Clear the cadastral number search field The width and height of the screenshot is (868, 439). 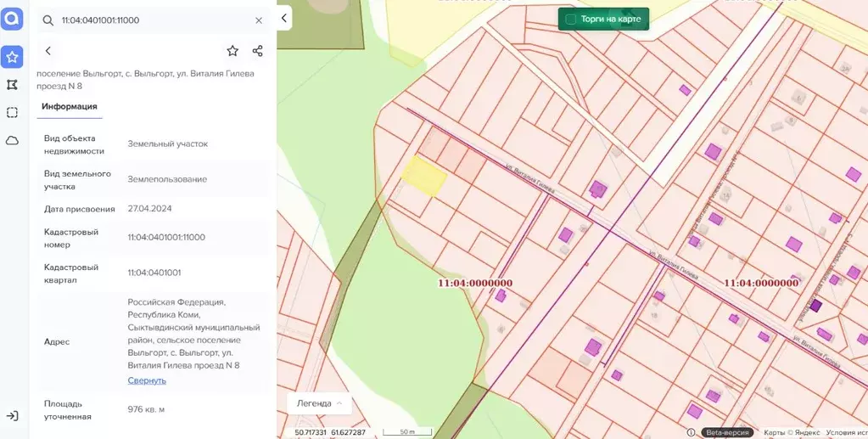point(259,20)
